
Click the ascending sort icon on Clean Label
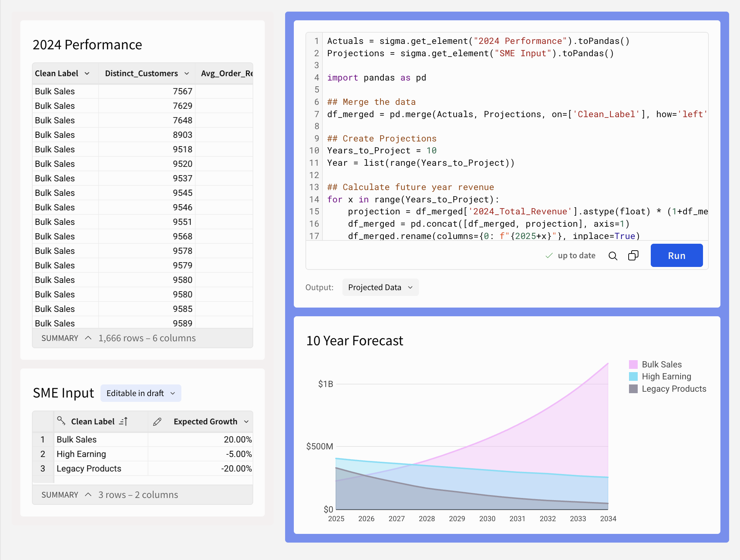point(123,421)
